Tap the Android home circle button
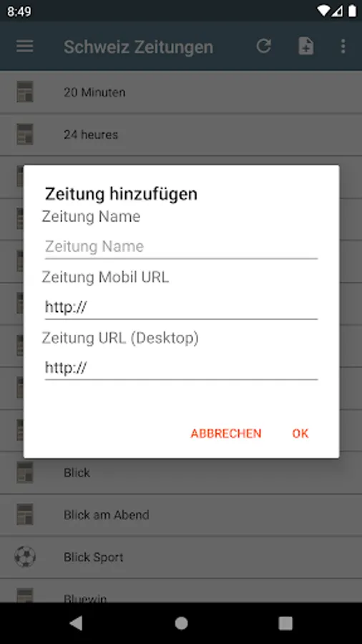 [181, 623]
